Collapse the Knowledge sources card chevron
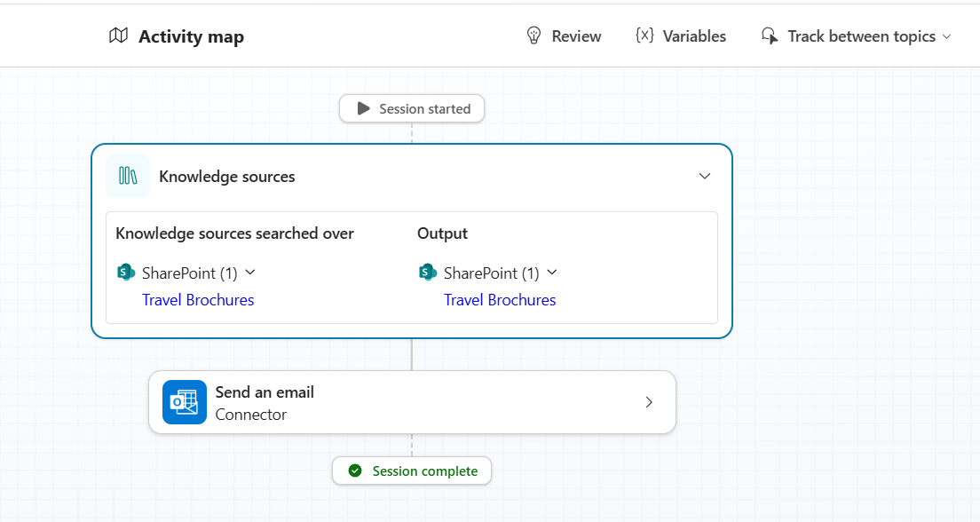Screen dimensions: 980x522 pyautogui.click(x=705, y=176)
